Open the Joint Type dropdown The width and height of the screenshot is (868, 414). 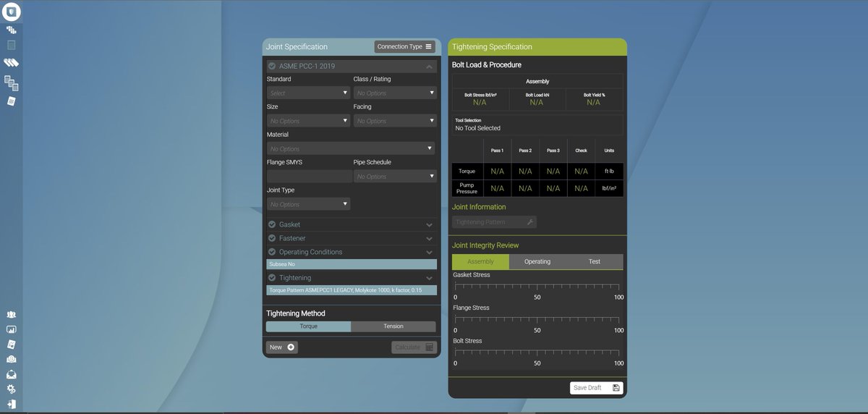coord(308,204)
